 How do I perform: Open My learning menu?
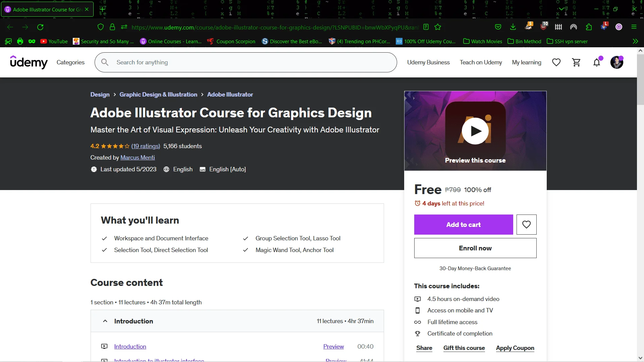527,62
